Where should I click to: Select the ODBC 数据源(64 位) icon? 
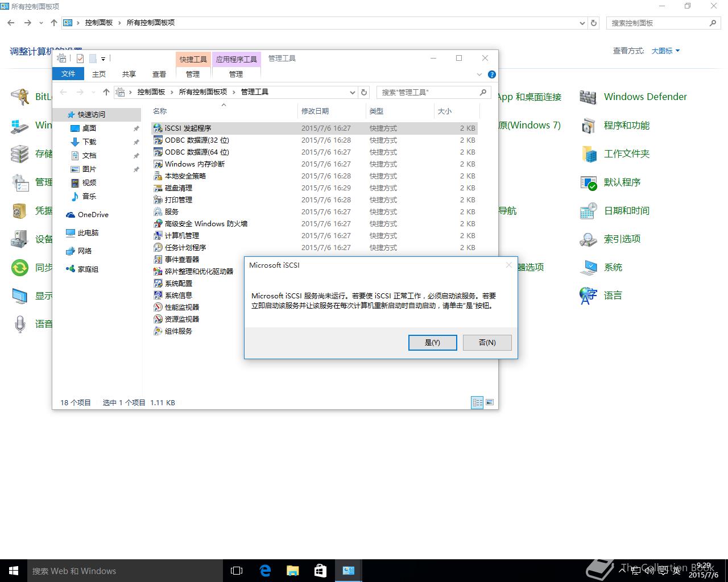click(x=158, y=152)
